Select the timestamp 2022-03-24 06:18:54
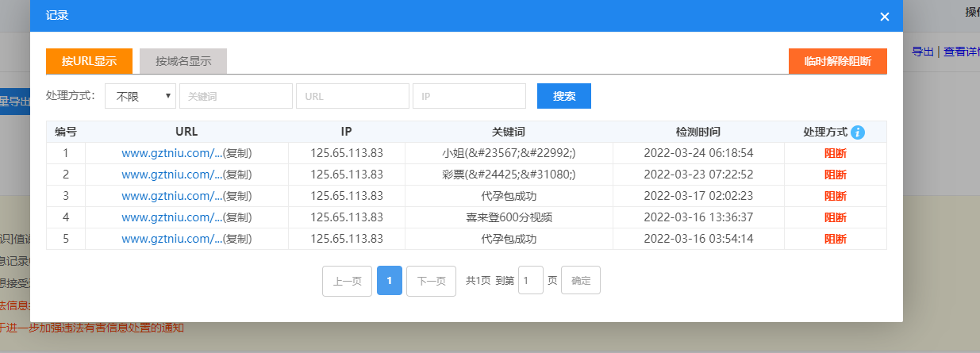Screen dimensions: 980x353 pos(698,153)
